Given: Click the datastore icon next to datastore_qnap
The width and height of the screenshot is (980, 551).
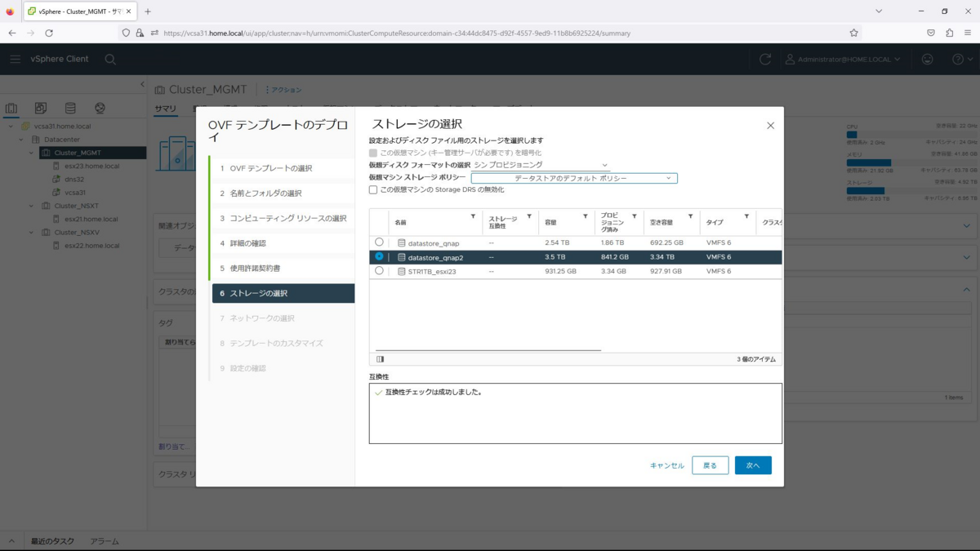Looking at the screenshot, I should click(401, 243).
